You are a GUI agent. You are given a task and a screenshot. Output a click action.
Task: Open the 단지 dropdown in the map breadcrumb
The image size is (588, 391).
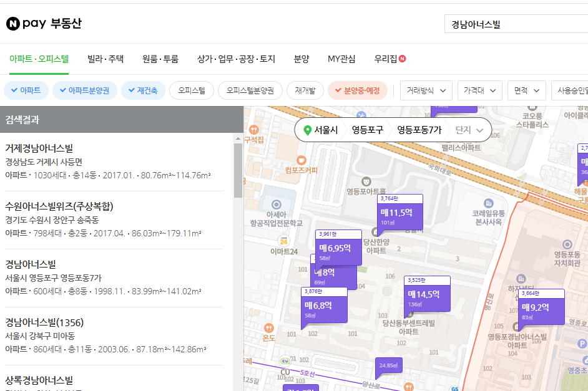467,130
